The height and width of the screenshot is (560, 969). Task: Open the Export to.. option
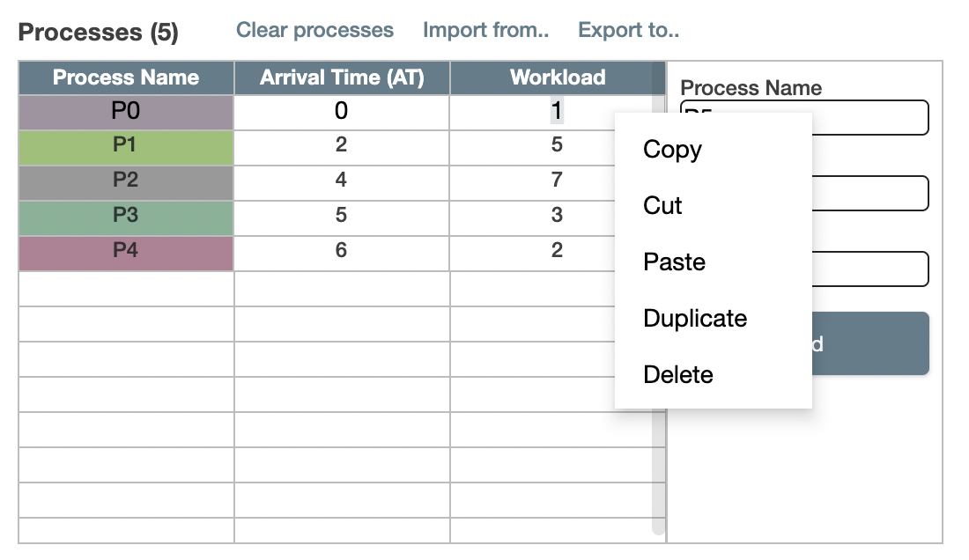point(628,29)
